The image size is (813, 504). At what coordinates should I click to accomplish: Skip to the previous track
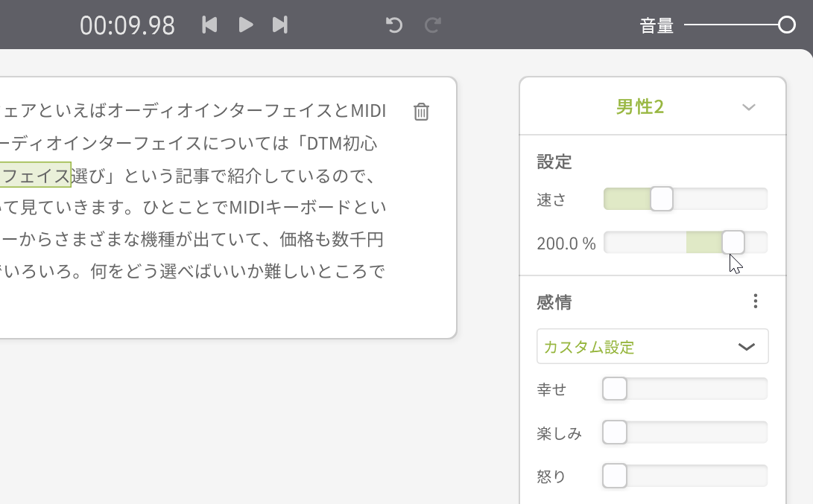209,25
